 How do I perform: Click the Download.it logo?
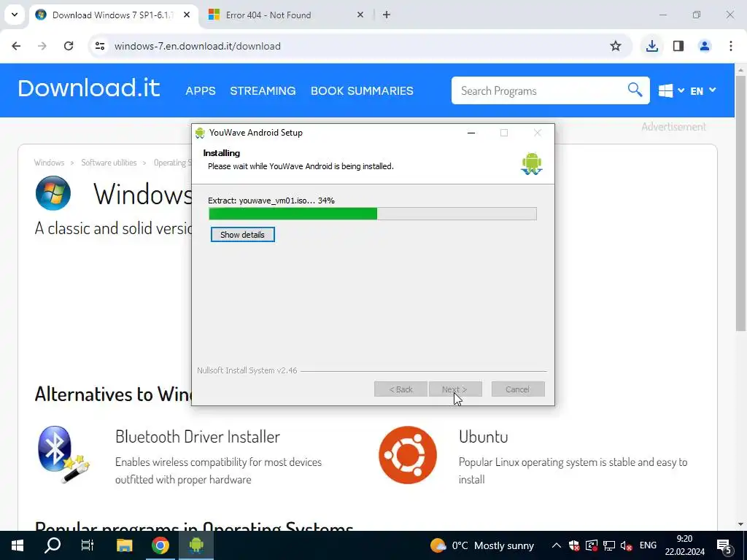[x=89, y=88]
